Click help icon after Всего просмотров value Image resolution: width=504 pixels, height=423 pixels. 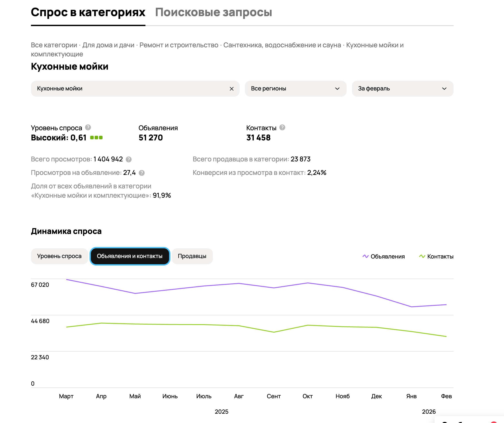[x=129, y=159]
